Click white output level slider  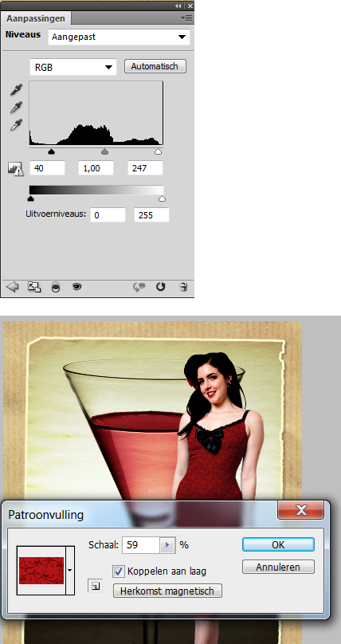point(162,198)
